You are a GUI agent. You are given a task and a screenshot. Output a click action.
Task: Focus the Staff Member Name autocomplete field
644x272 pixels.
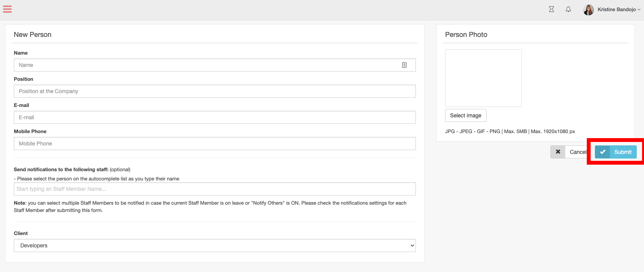[x=215, y=189]
